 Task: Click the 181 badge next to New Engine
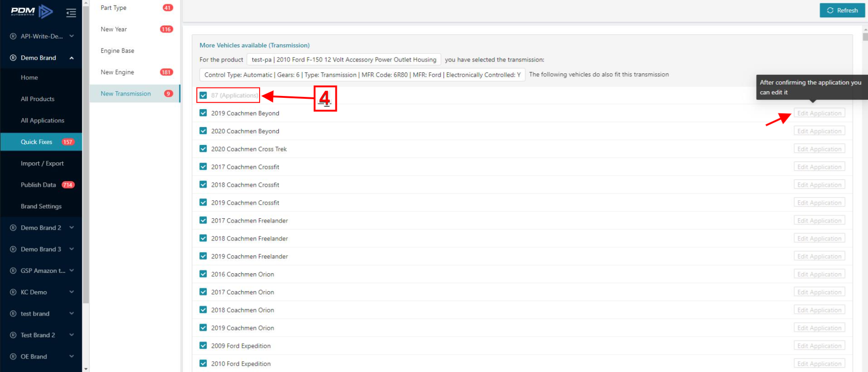(x=166, y=72)
